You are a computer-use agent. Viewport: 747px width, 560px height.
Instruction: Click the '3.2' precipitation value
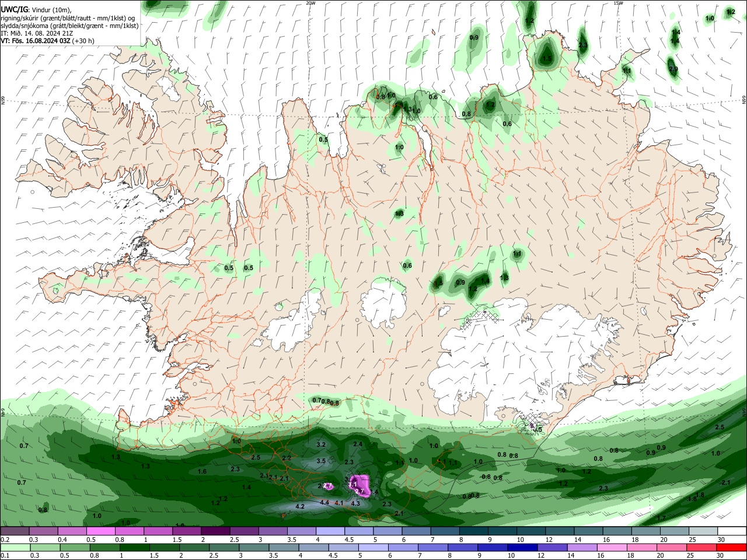click(321, 444)
